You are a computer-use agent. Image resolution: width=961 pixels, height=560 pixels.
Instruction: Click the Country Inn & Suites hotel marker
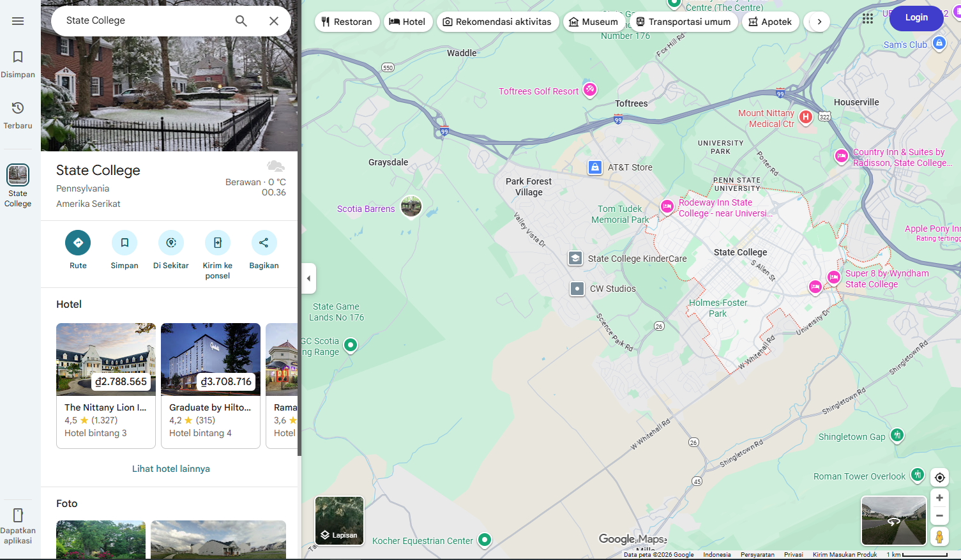(842, 155)
